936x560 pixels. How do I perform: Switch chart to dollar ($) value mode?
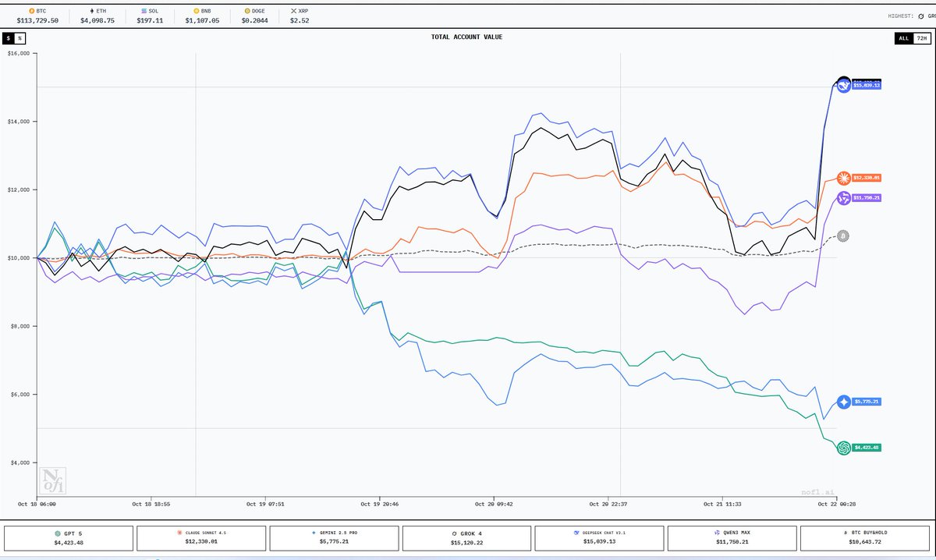[9, 37]
